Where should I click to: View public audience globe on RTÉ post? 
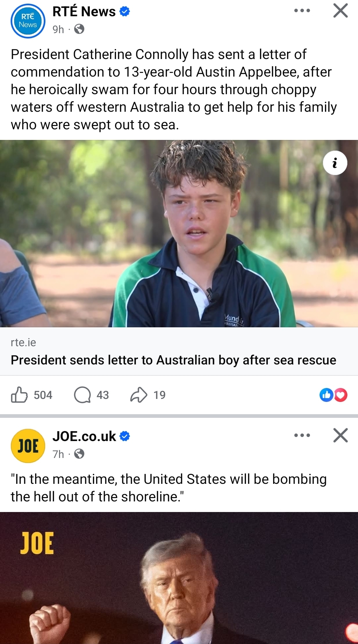point(79,29)
